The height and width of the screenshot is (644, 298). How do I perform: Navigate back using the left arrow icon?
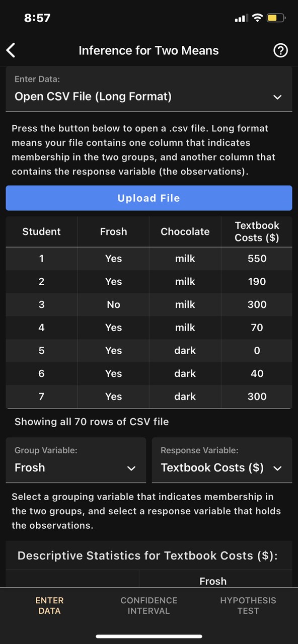pyautogui.click(x=11, y=50)
